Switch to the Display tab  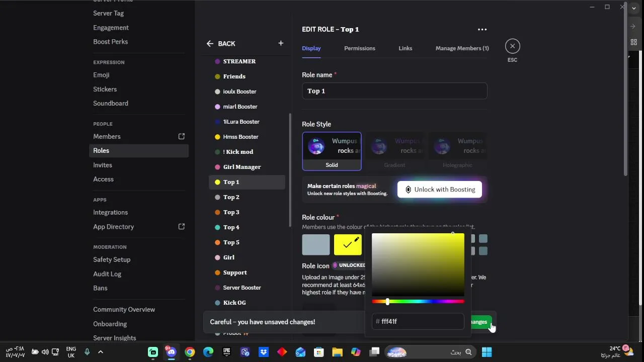click(311, 48)
